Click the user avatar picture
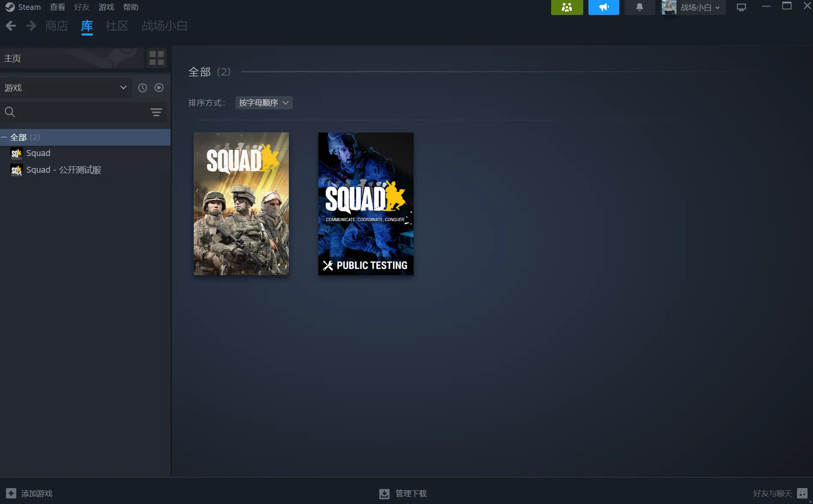 [669, 7]
